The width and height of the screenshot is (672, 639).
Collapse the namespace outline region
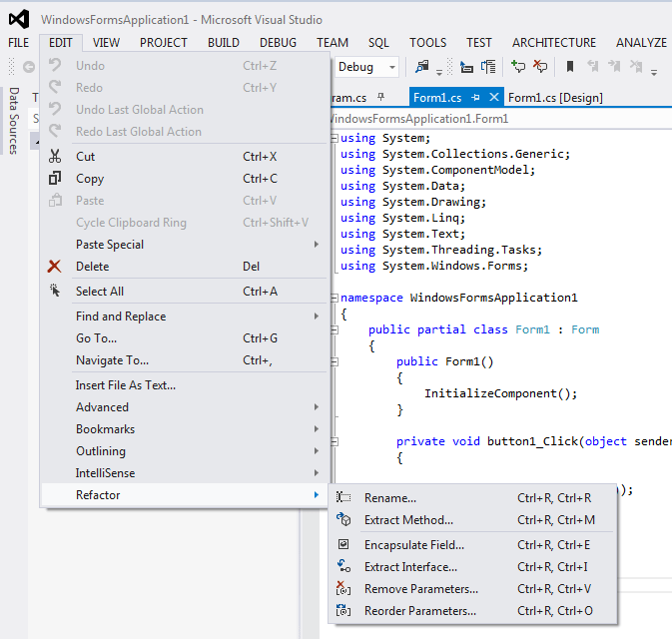coord(335,298)
